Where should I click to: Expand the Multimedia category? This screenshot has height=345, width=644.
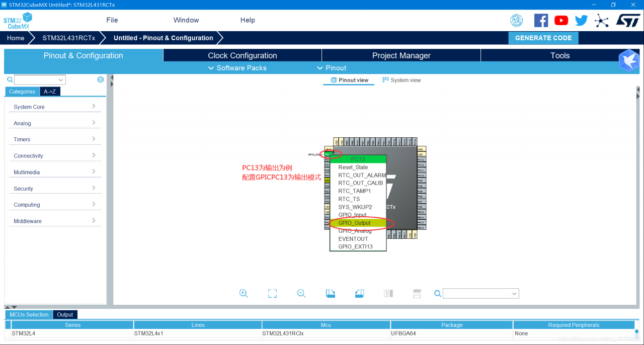55,172
